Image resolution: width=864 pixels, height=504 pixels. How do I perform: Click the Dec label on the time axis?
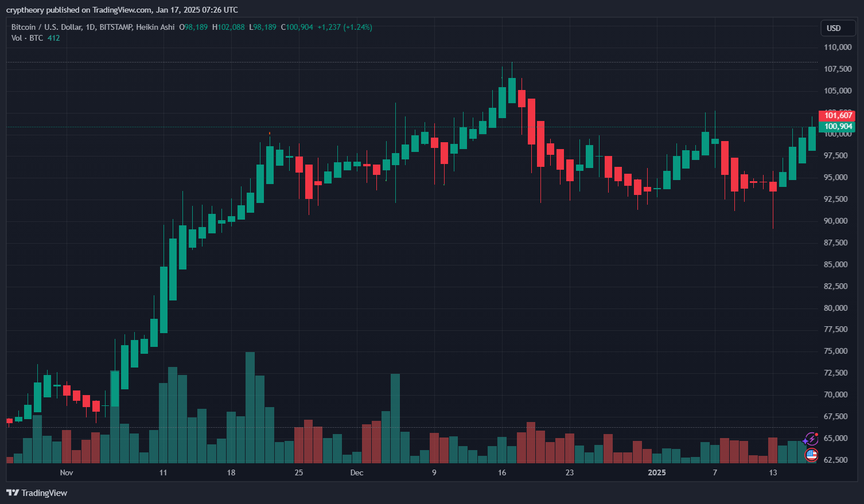[357, 472]
